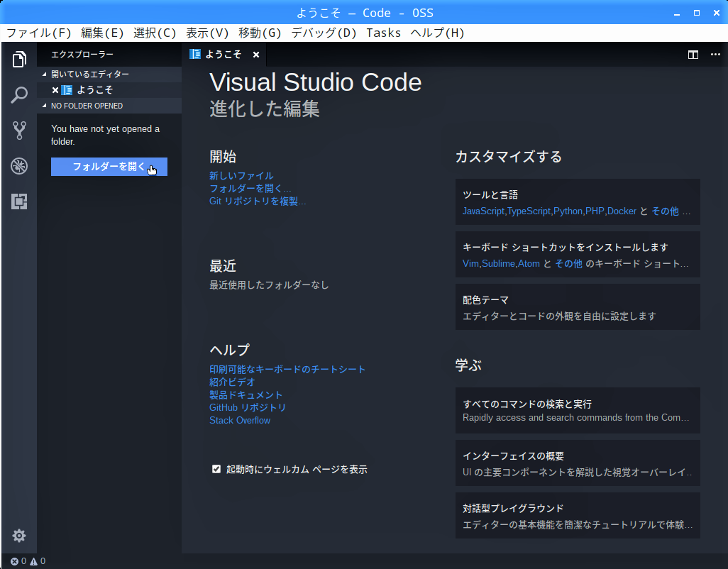Minimize the Code - OSS window

tap(677, 13)
